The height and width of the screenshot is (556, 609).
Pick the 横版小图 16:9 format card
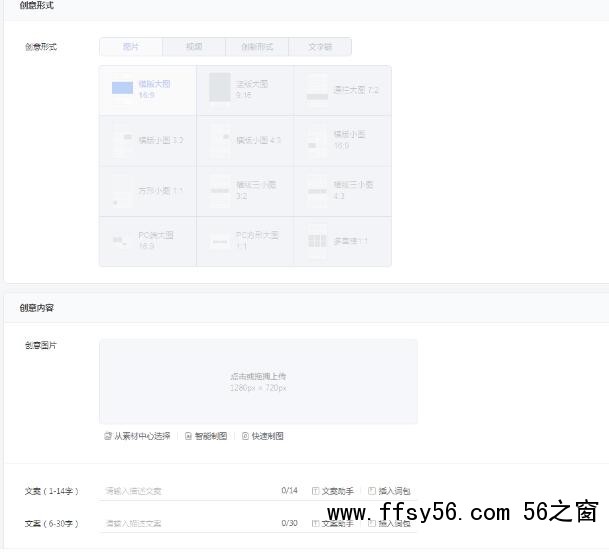pos(343,141)
